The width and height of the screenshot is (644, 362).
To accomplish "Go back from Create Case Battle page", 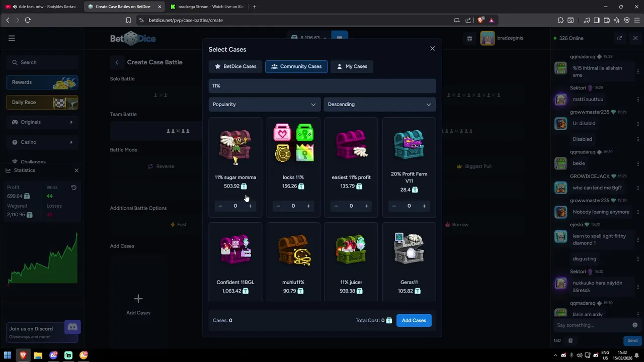I will (117, 62).
